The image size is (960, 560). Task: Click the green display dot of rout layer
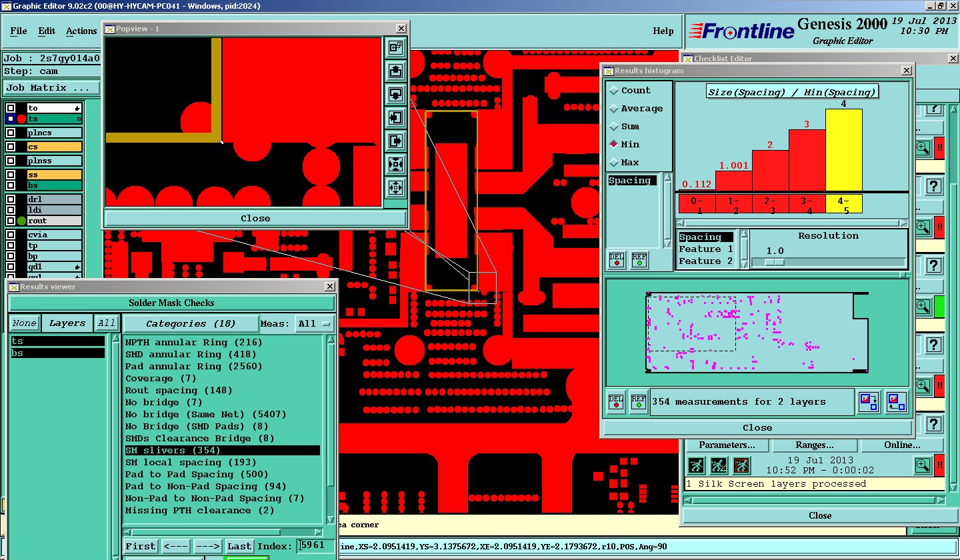[21, 221]
